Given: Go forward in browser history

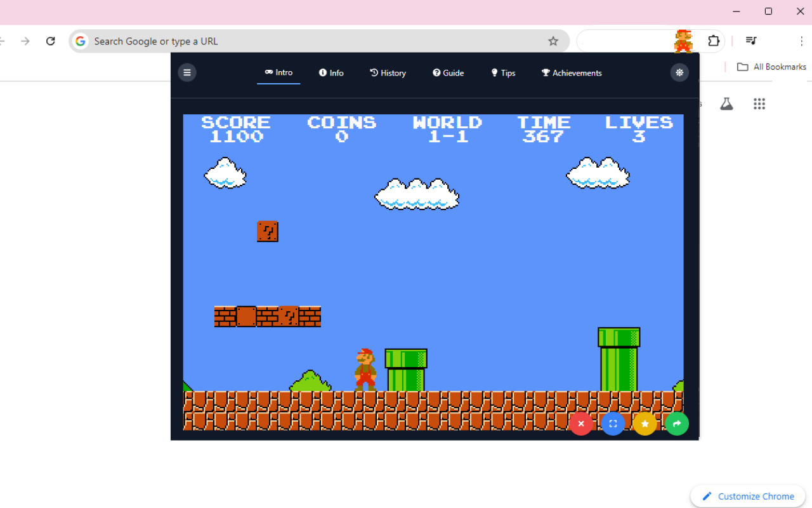Looking at the screenshot, I should (x=25, y=41).
